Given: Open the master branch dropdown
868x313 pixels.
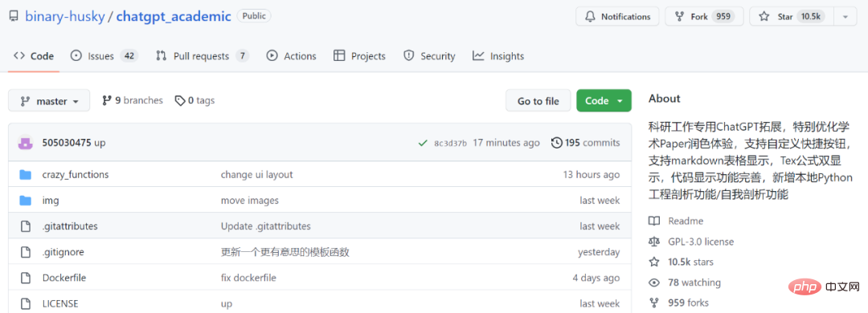Looking at the screenshot, I should (x=49, y=101).
